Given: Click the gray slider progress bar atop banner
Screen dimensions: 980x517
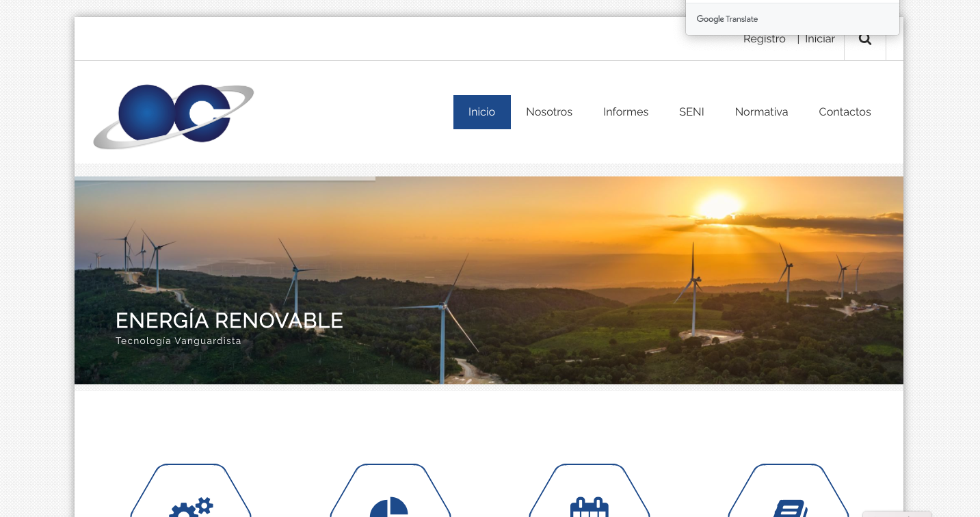Looking at the screenshot, I should pyautogui.click(x=225, y=178).
